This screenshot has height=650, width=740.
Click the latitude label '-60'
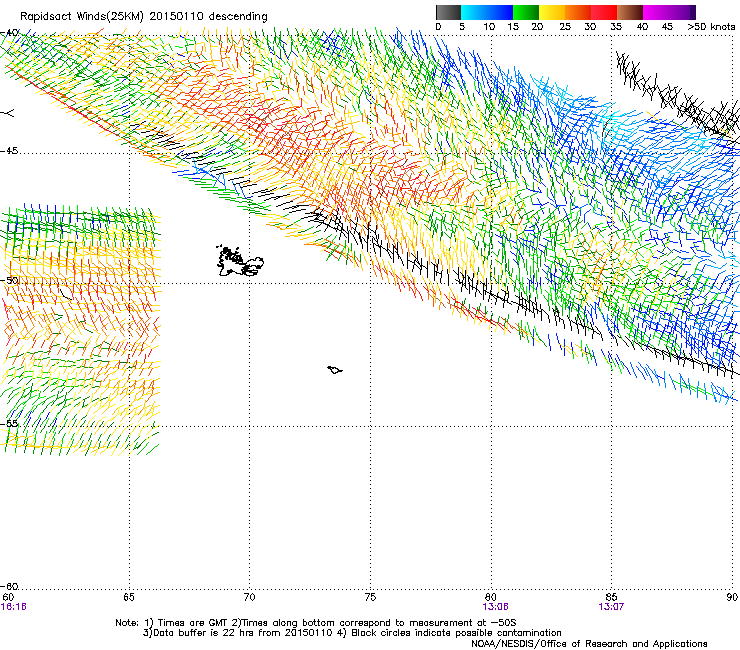pyautogui.click(x=9, y=586)
